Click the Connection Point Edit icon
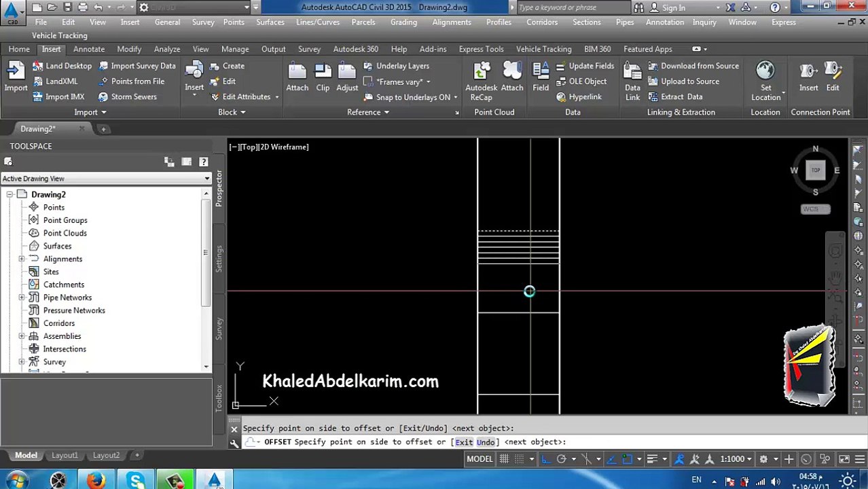 tap(833, 77)
